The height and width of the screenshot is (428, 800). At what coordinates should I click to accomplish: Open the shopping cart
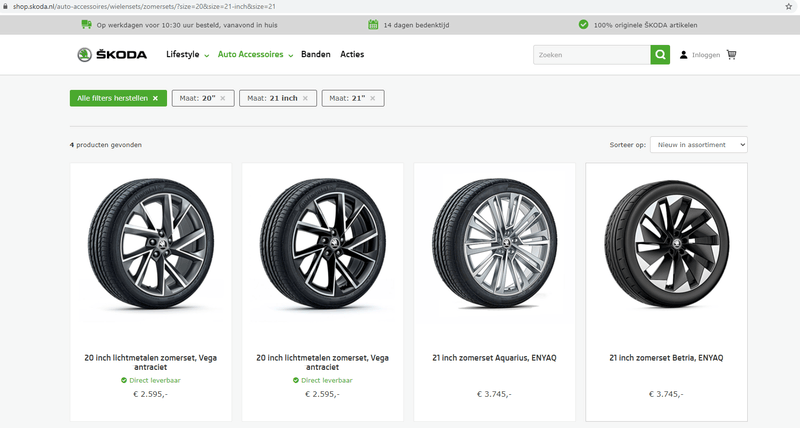point(731,55)
